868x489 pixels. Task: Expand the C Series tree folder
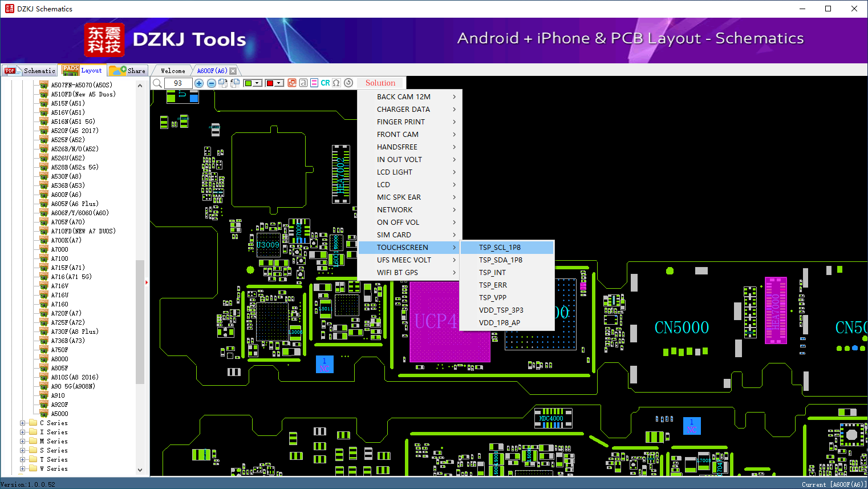click(22, 423)
